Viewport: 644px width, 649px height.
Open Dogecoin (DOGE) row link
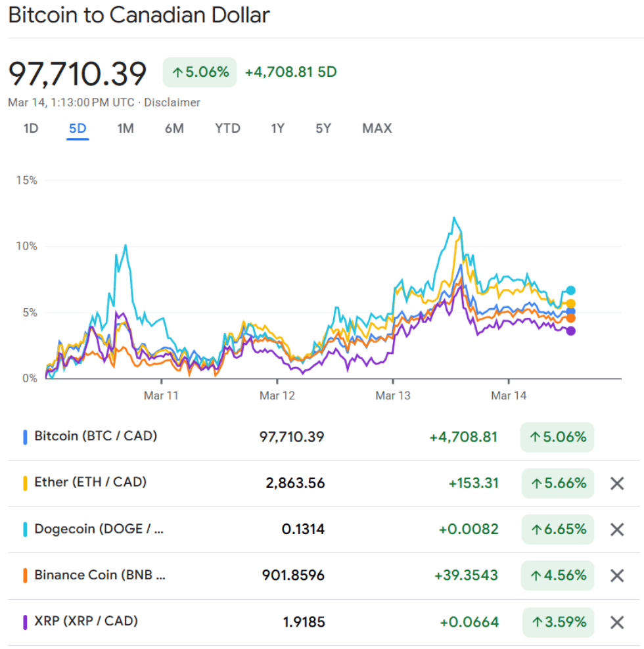coord(99,528)
